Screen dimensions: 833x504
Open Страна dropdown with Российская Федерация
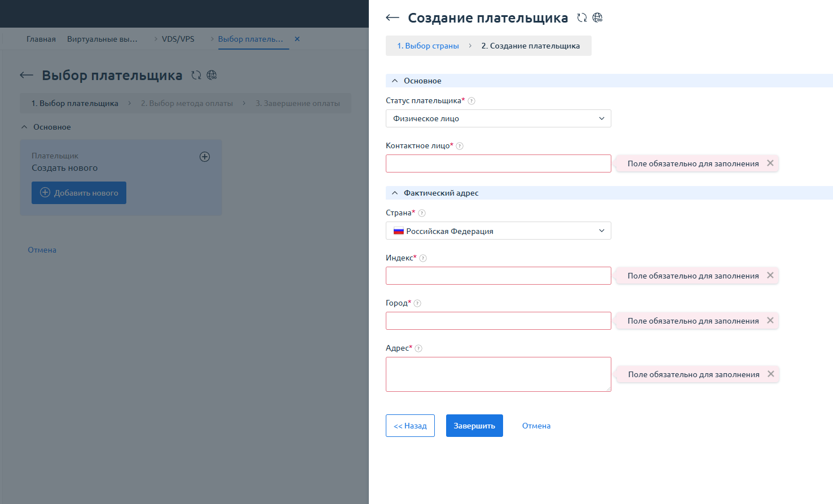[x=498, y=231]
